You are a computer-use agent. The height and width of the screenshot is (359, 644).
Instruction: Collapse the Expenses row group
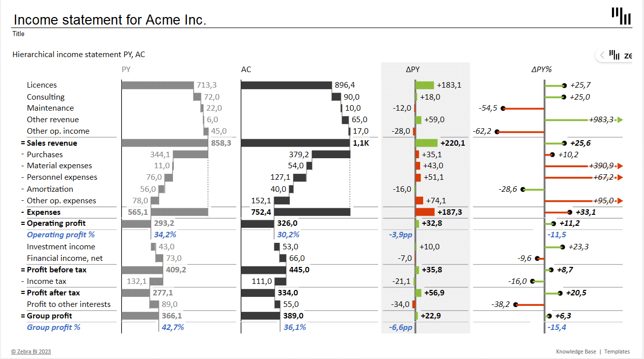click(43, 212)
